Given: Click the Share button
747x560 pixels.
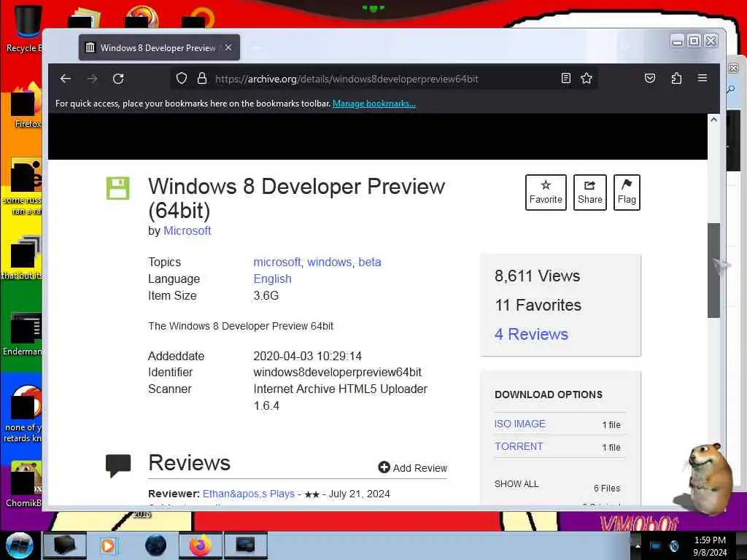Looking at the screenshot, I should (x=589, y=192).
